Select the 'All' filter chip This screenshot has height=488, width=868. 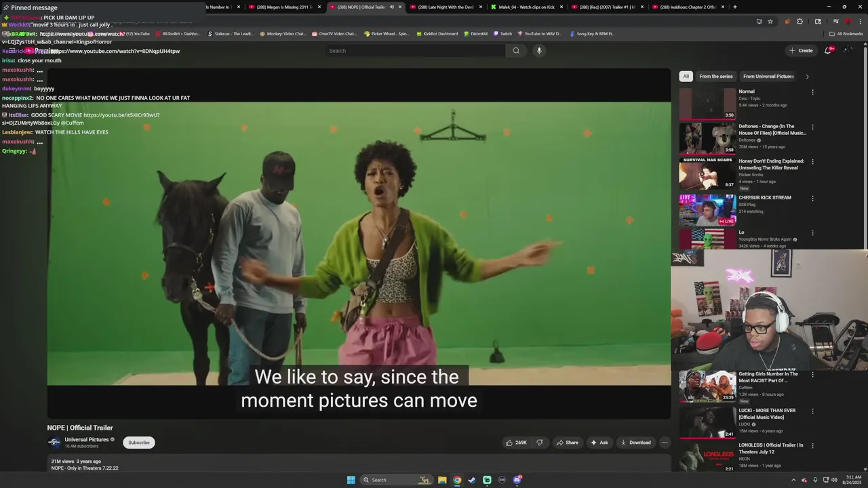click(686, 77)
